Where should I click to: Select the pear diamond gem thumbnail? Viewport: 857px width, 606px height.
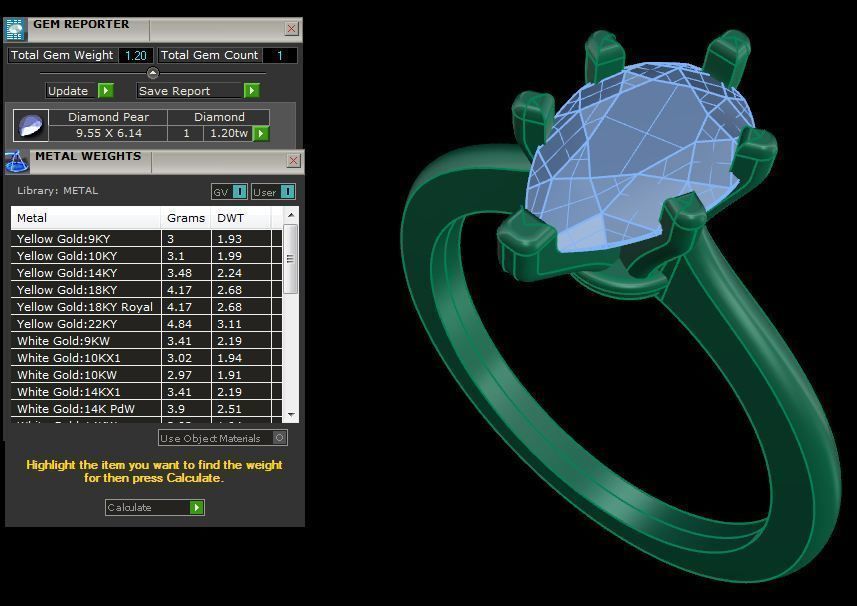point(31,126)
